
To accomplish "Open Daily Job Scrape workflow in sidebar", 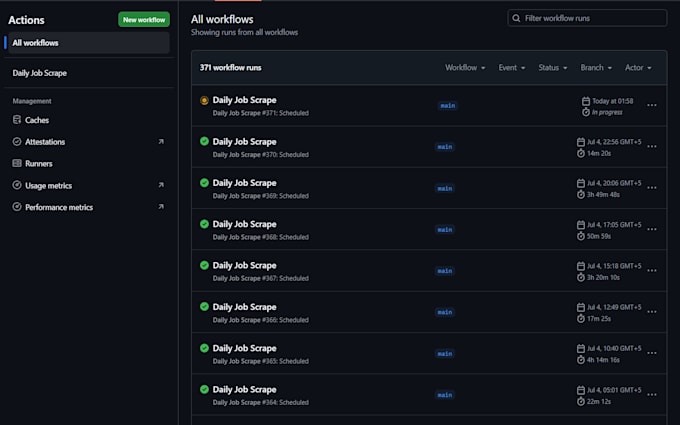I will pyautogui.click(x=39, y=73).
